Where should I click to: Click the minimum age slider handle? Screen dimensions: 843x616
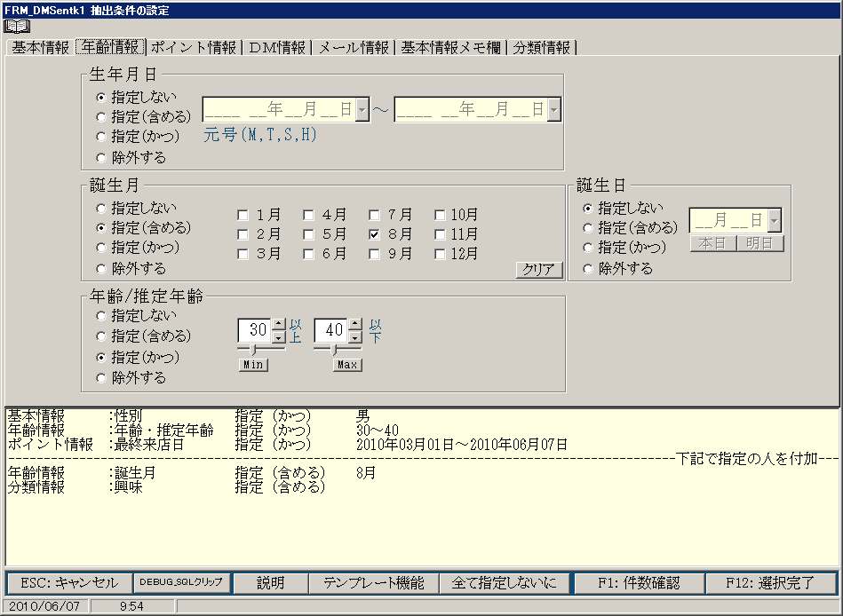point(255,350)
